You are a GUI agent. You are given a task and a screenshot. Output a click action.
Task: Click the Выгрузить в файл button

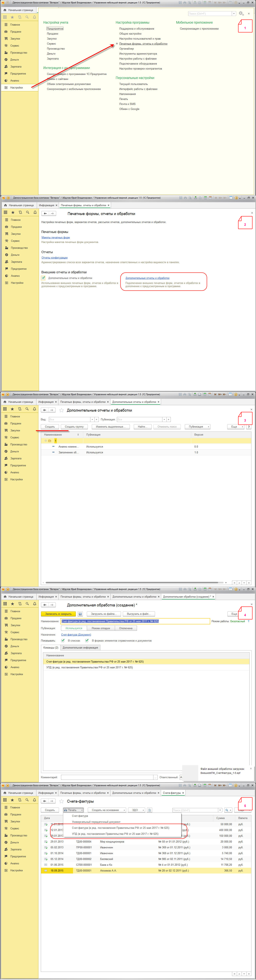139,614
